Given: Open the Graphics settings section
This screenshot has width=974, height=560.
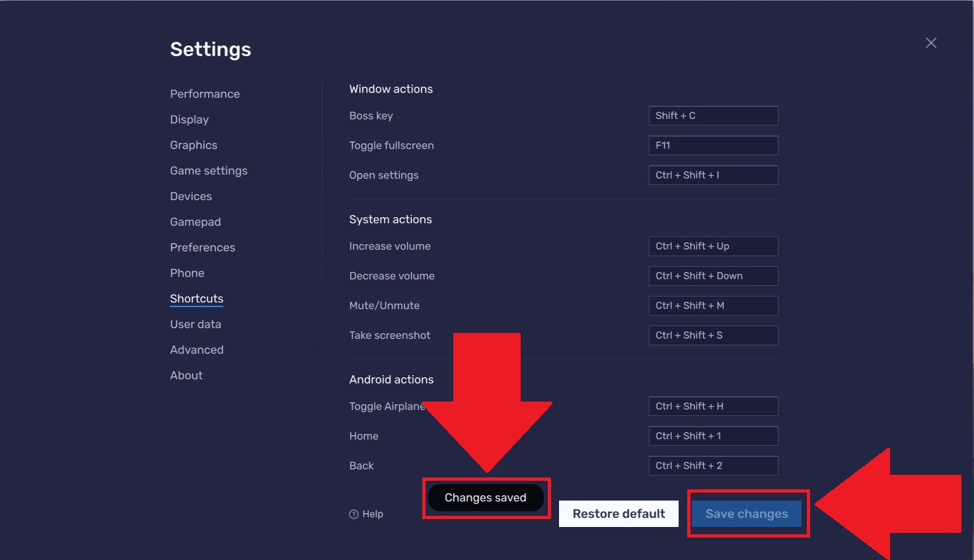Looking at the screenshot, I should coord(193,145).
